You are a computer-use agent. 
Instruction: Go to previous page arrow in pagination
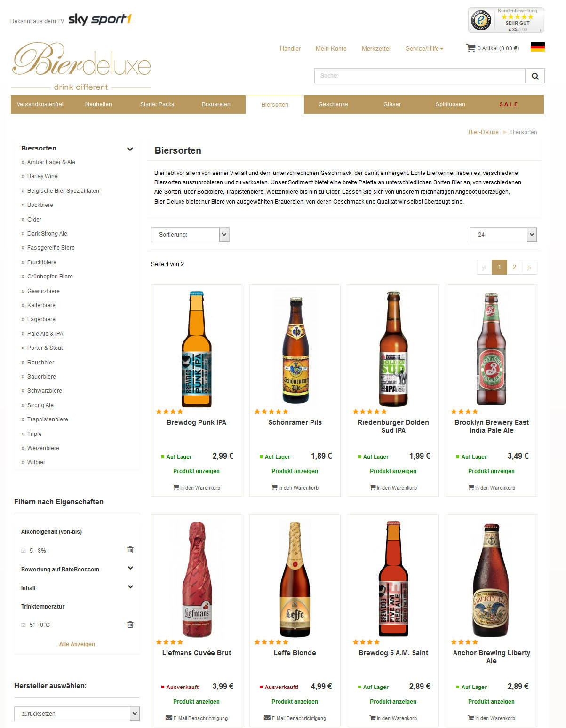tap(484, 267)
